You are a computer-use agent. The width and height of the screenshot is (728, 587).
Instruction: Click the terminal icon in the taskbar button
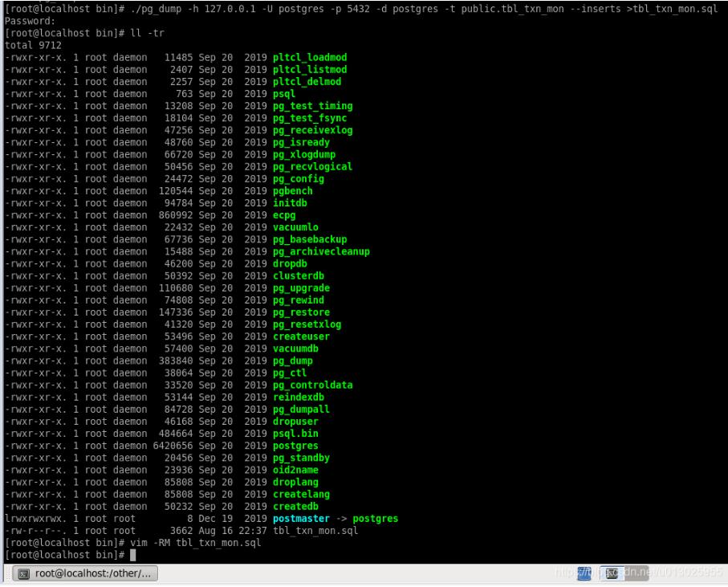(x=23, y=574)
